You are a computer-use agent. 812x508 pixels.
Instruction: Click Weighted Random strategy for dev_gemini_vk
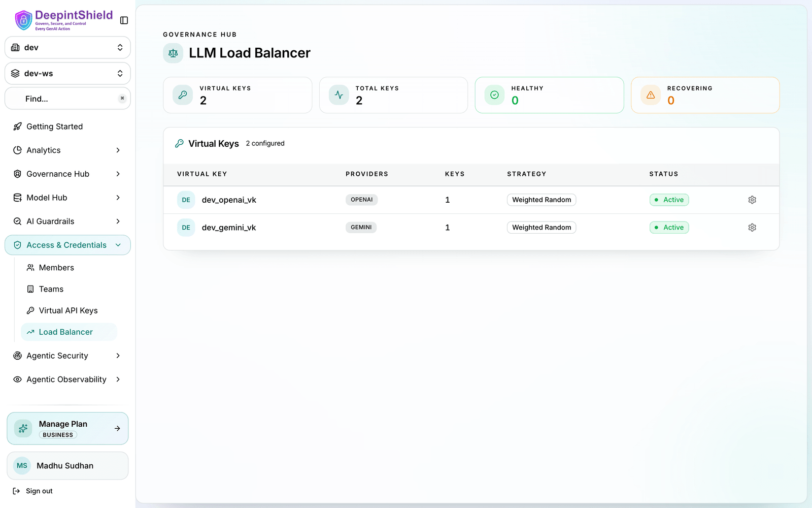542,228
